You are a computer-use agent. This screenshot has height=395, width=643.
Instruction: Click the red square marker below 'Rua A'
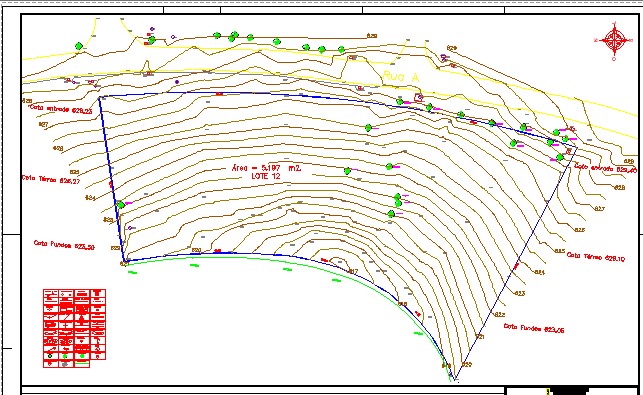[418, 97]
